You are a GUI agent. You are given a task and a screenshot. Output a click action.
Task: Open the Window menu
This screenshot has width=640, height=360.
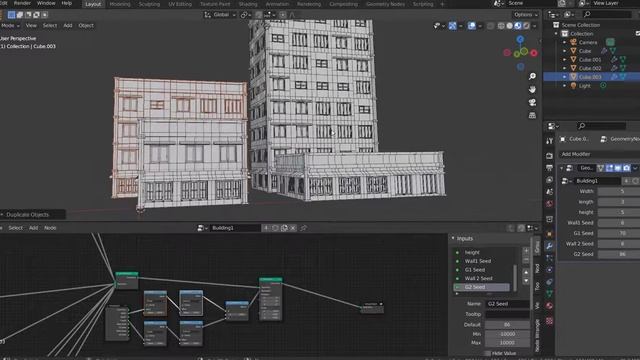(x=46, y=3)
